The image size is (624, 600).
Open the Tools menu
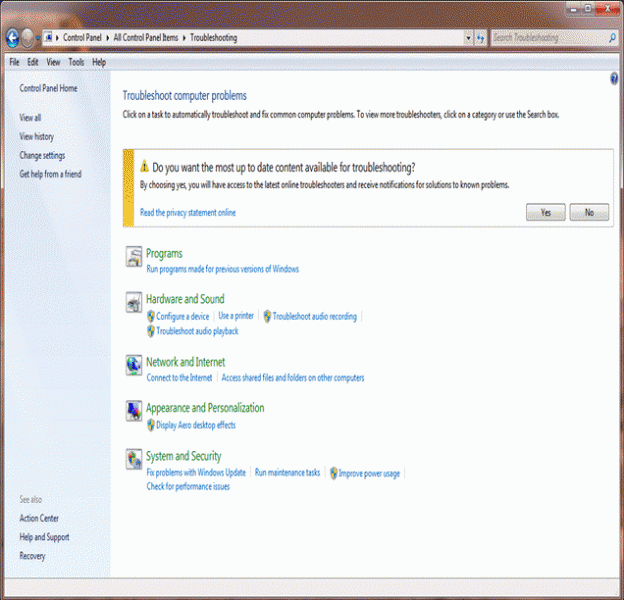click(76, 62)
